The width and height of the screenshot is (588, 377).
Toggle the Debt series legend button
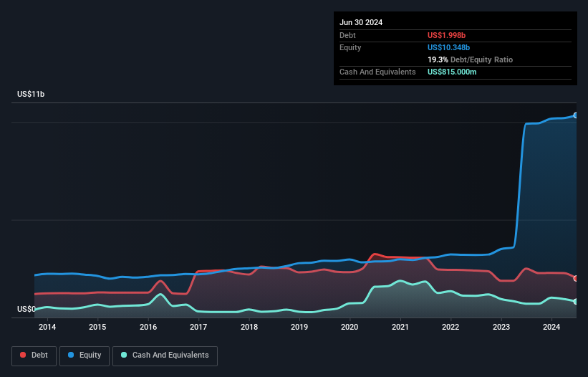(x=34, y=355)
